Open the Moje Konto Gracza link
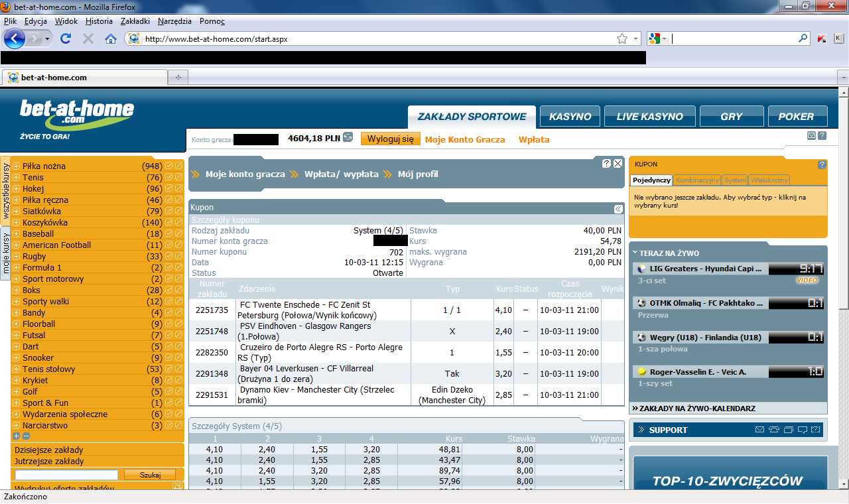The width and height of the screenshot is (849, 504). point(465,140)
